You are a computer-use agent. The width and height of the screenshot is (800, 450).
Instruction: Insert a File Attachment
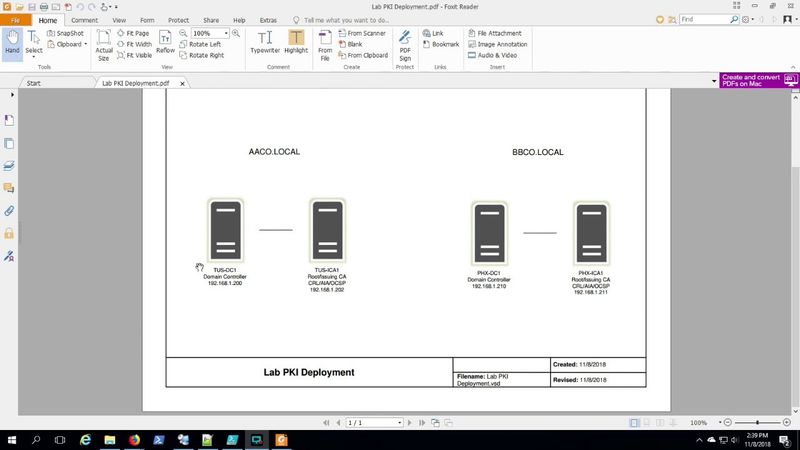(x=494, y=33)
